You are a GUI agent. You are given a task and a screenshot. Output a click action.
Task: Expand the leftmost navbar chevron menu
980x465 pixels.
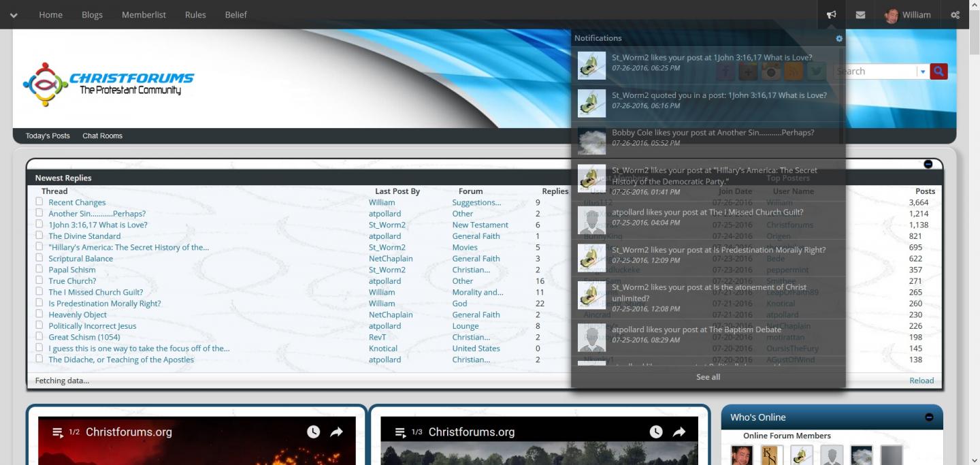tap(14, 15)
